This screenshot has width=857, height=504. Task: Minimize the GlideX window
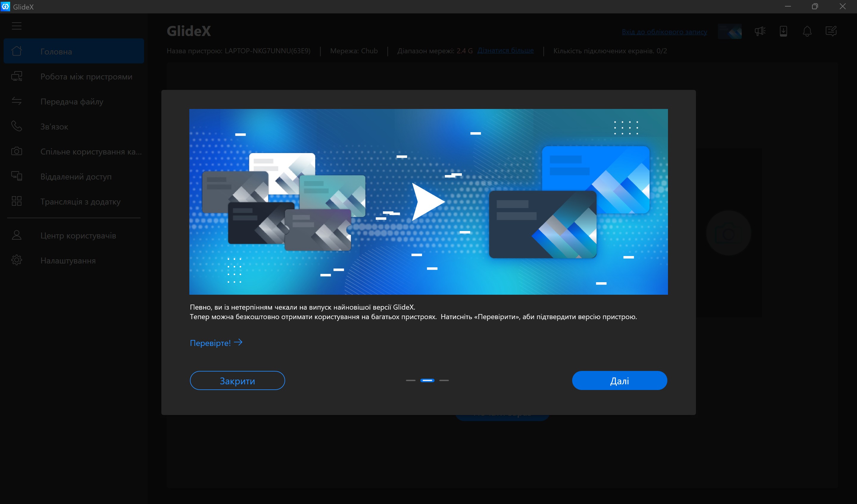(788, 7)
